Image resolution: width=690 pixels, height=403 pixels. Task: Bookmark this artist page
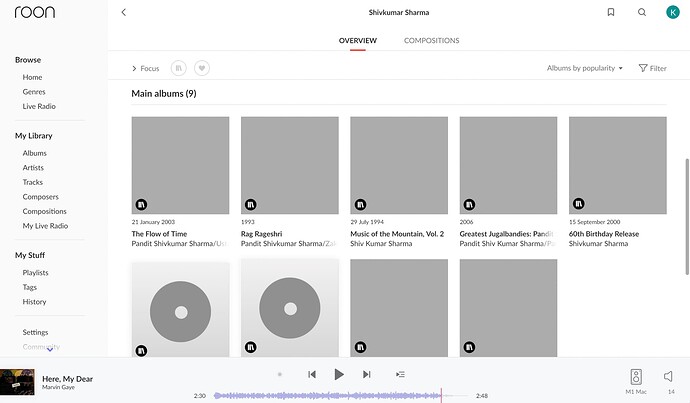pyautogui.click(x=611, y=12)
